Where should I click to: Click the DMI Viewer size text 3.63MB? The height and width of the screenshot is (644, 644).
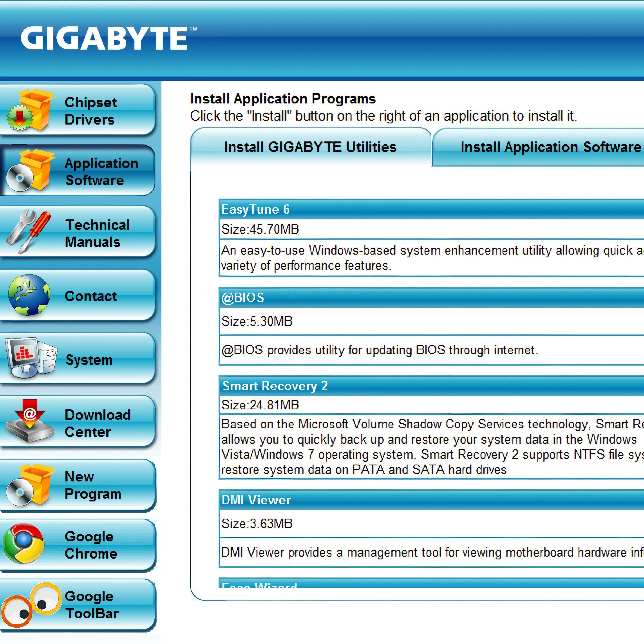pos(257,524)
